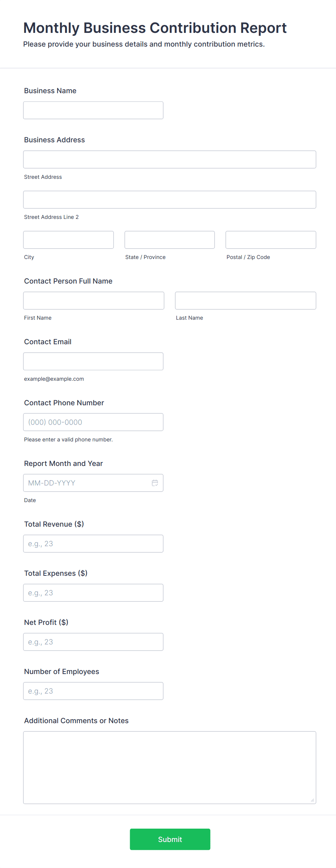336x868 pixels.
Task: Click the Report Month and Year date field
Action: pyautogui.click(x=93, y=483)
